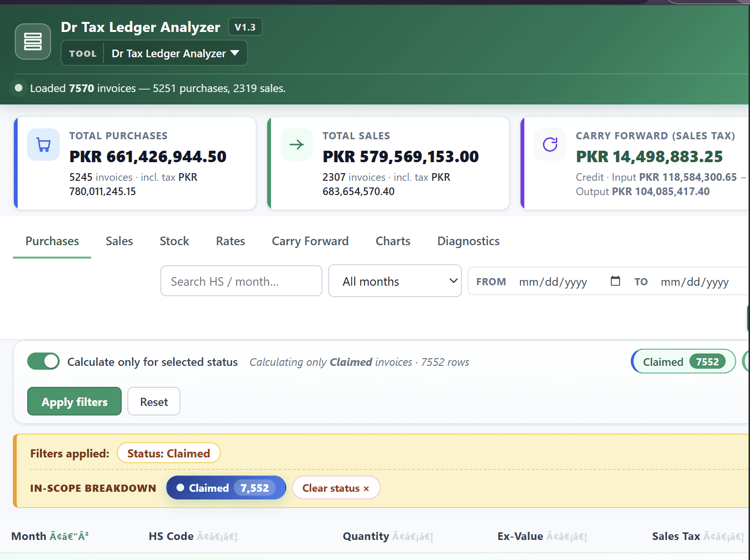Sort by Sales Tax column header
The height and width of the screenshot is (560, 750).
tap(698, 536)
